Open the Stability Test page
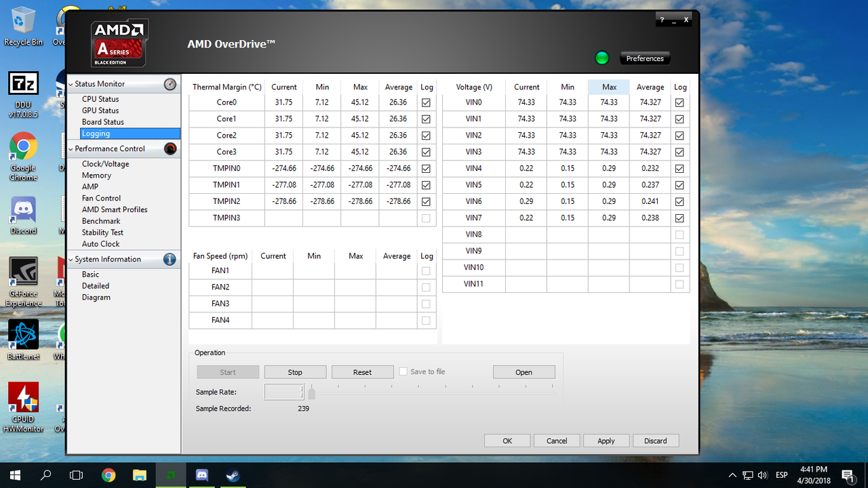Viewport: 868px width, 488px height. point(102,232)
